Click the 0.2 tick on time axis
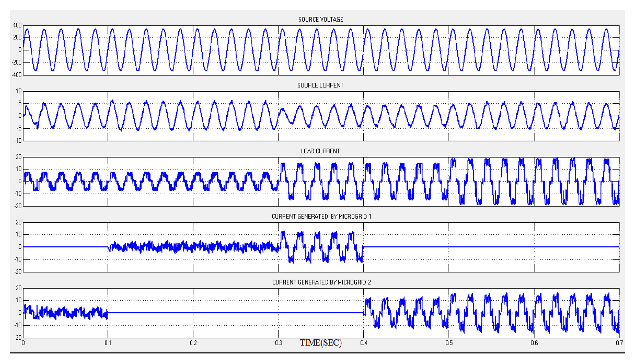The image size is (636, 364). pos(193,343)
